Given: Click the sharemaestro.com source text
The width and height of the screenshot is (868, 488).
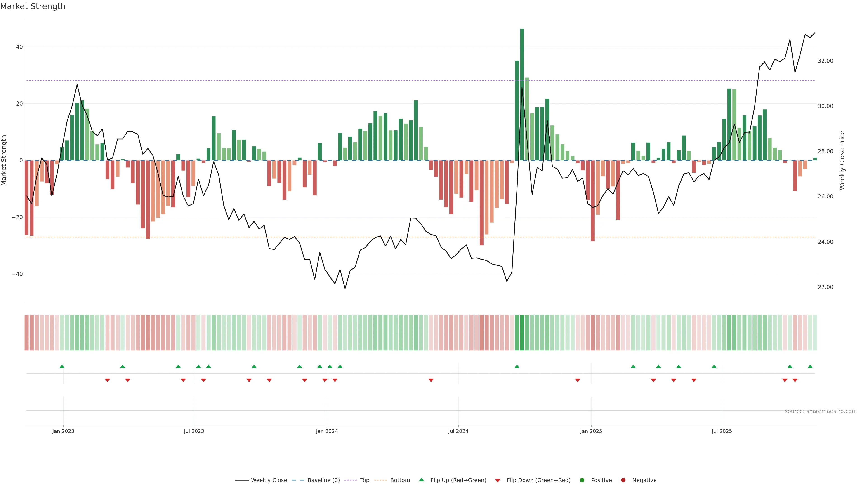Looking at the screenshot, I should (x=821, y=411).
